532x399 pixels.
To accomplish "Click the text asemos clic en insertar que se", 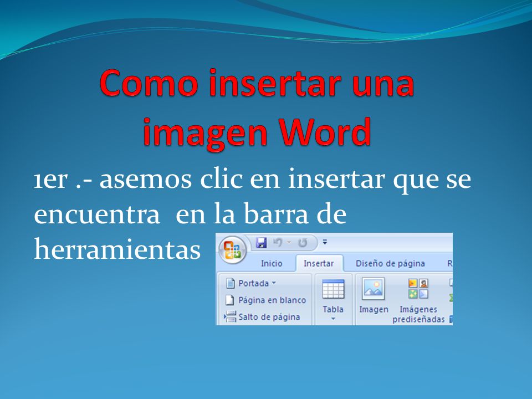I will pyautogui.click(x=285, y=180).
